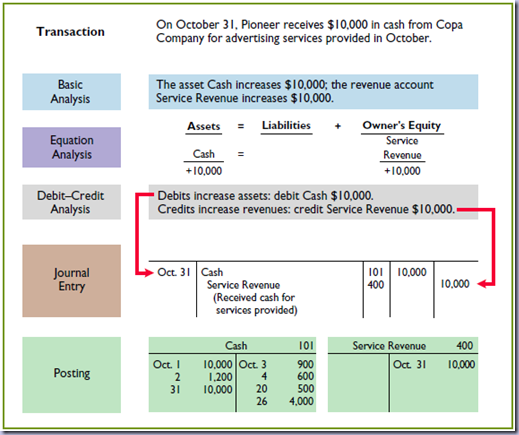Image resolution: width=519 pixels, height=435 pixels.
Task: Click the "Oct. 31" date in the journal entry
Action: click(174, 272)
